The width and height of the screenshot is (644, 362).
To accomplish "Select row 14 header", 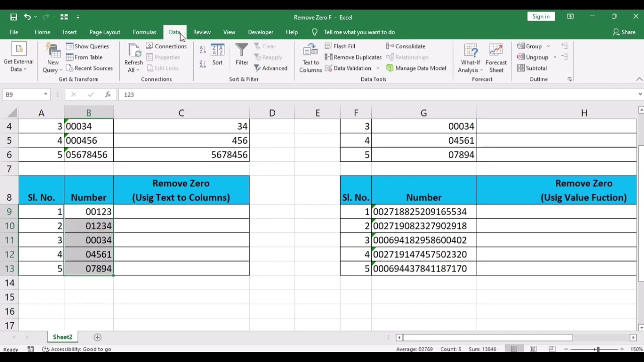I will pos(9,283).
